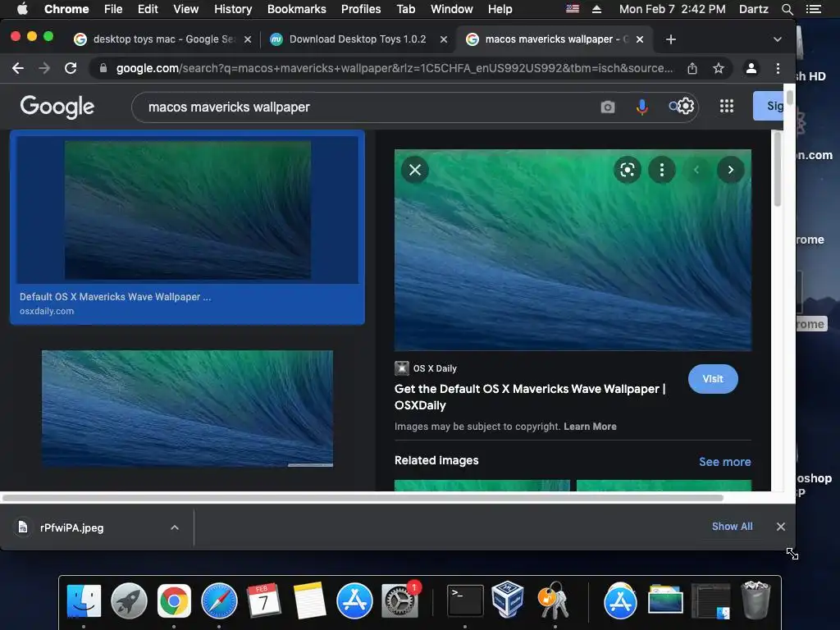Open the preview's three-dot options
The image size is (840, 630).
tap(662, 170)
